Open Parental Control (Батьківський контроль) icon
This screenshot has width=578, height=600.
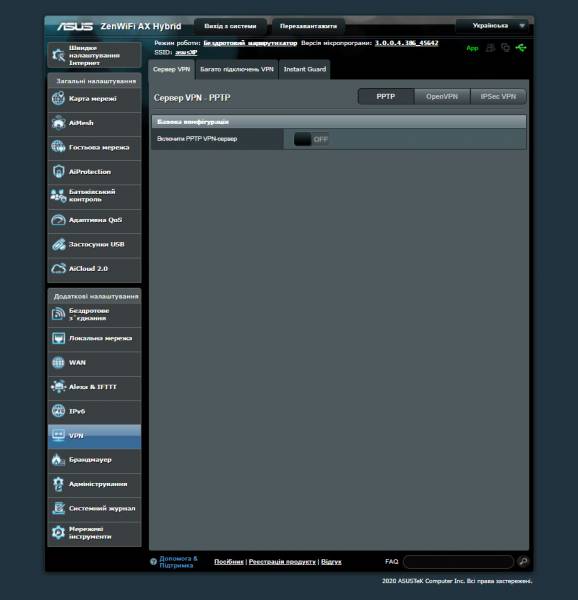[x=58, y=196]
